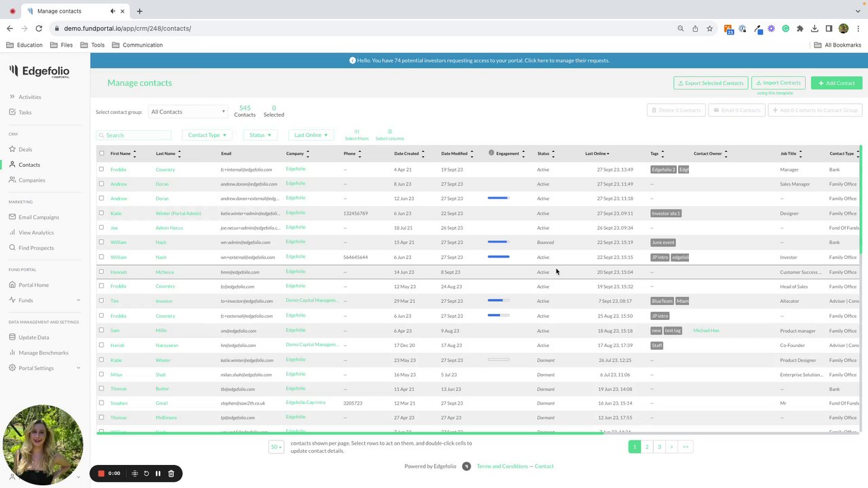Image resolution: width=868 pixels, height=488 pixels.
Task: Change the contacts-per-page dropdown
Action: coord(276,447)
